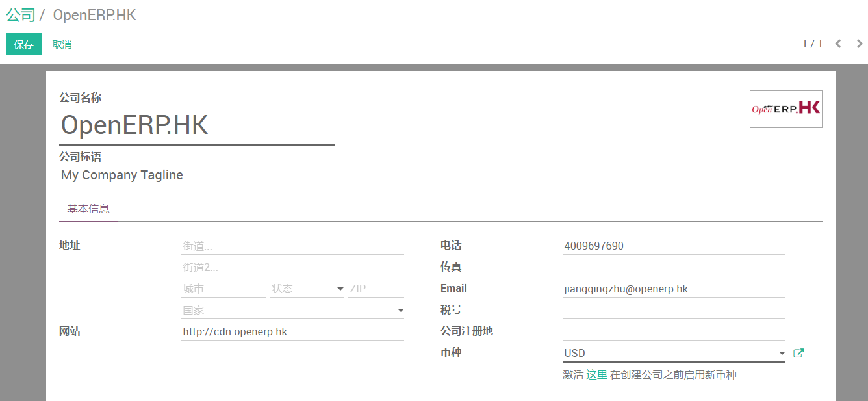Focus the 街道2 second street field

tap(292, 268)
